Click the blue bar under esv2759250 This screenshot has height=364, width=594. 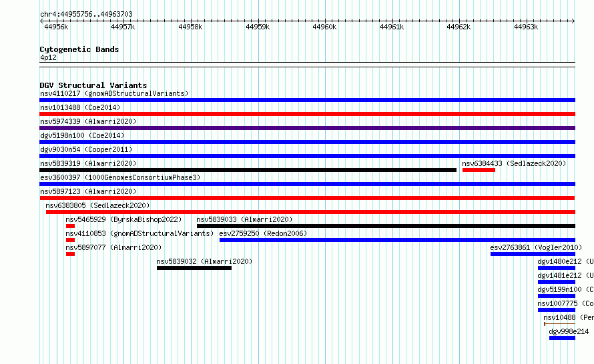pos(397,240)
